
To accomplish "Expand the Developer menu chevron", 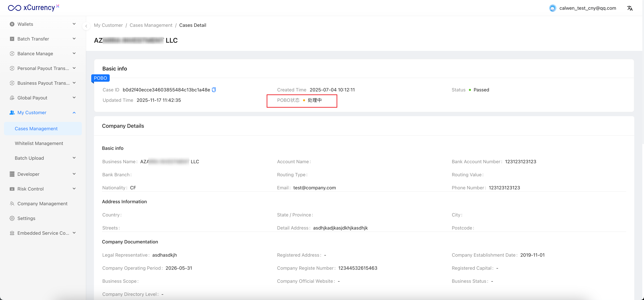I will coord(74,174).
